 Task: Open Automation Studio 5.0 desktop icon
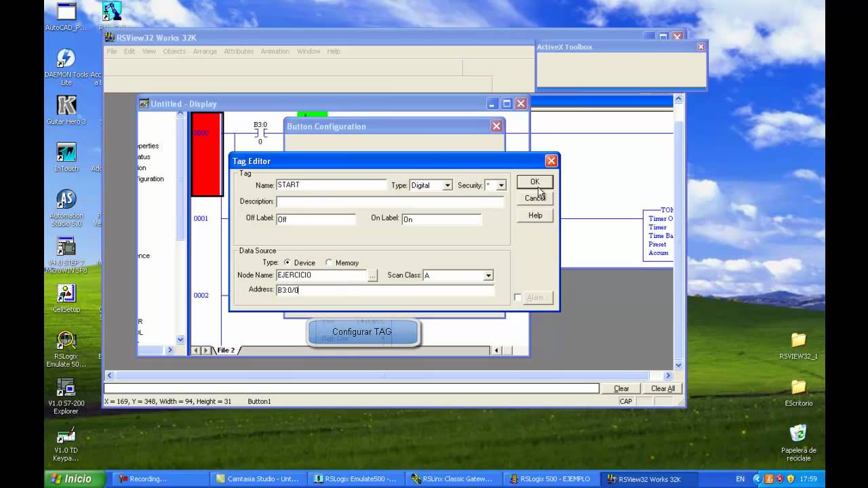pyautogui.click(x=66, y=207)
